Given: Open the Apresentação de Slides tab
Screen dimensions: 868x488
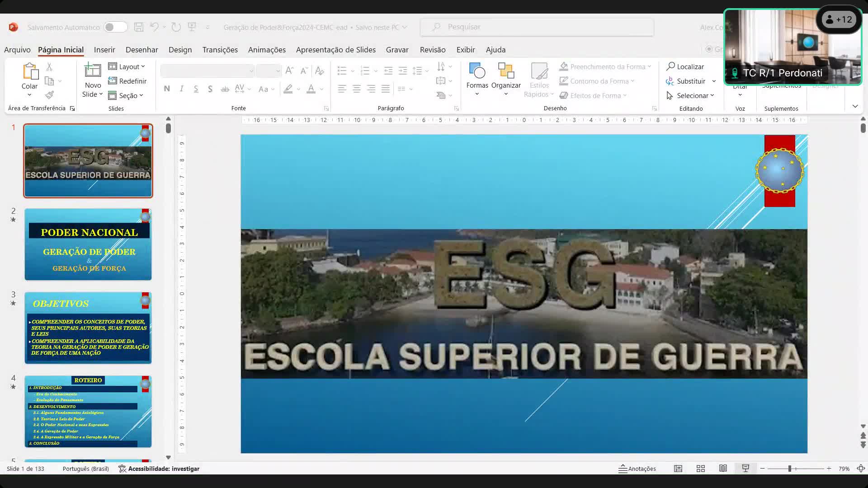Looking at the screenshot, I should click(335, 50).
